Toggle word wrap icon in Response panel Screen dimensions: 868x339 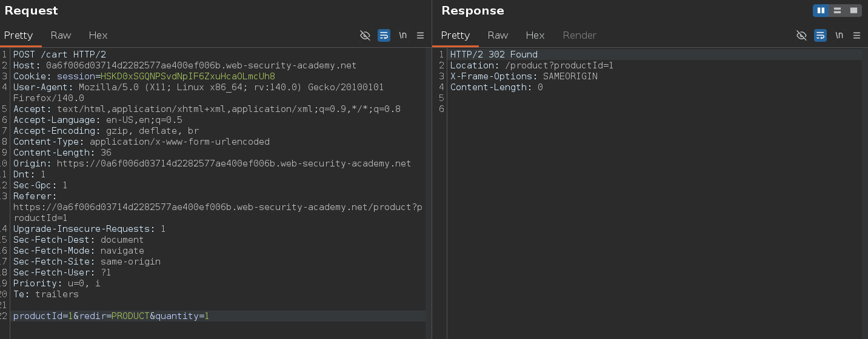coord(820,35)
